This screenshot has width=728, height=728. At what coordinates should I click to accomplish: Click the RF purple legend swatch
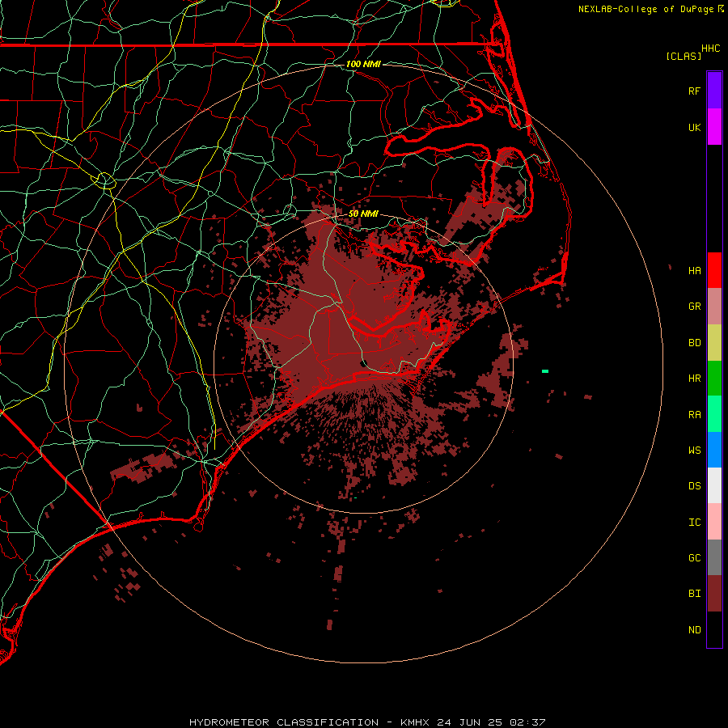[x=714, y=91]
